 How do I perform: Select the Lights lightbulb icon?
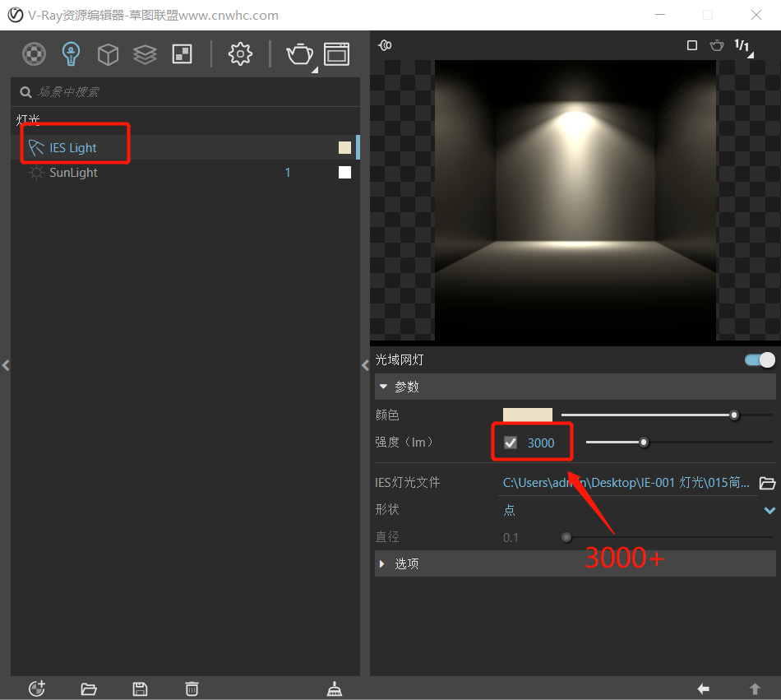pos(71,53)
